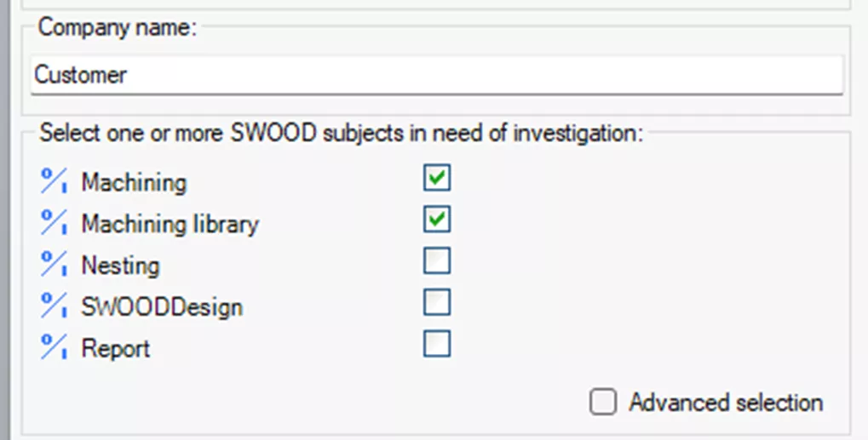Screen dimensions: 868x440
Task: Uncheck the Machining checkbox
Action: coord(436,179)
